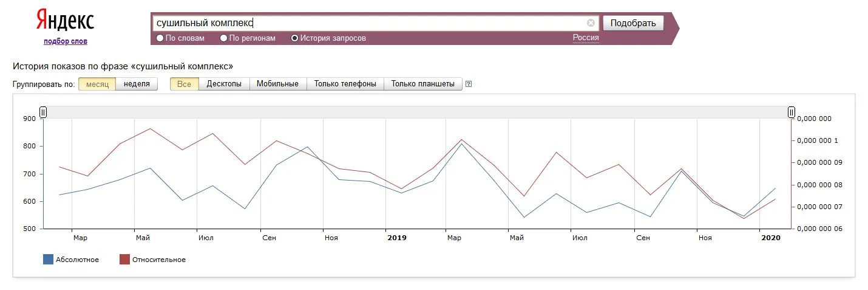Click the 2019 axis label
Viewport: 868px width, 290px height.
pos(397,238)
